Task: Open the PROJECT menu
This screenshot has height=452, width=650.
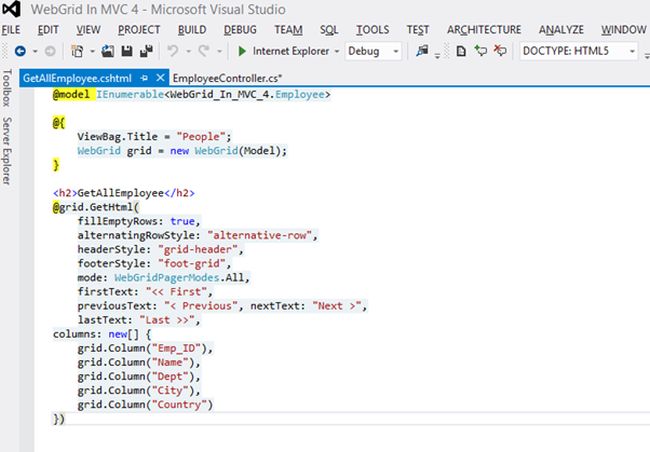Action: [x=139, y=30]
